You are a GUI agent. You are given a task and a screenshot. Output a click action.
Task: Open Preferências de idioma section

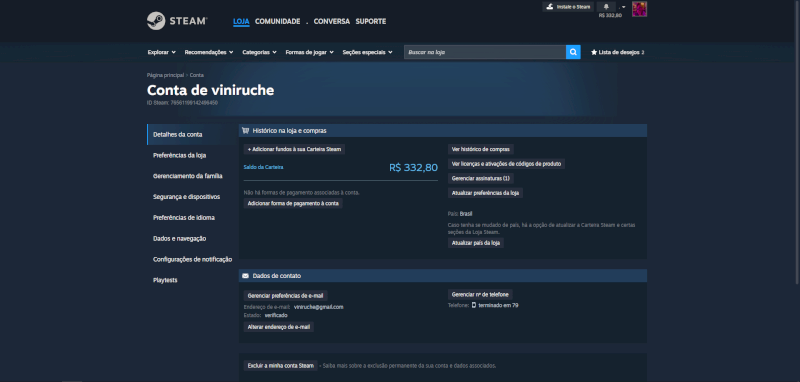tap(184, 218)
